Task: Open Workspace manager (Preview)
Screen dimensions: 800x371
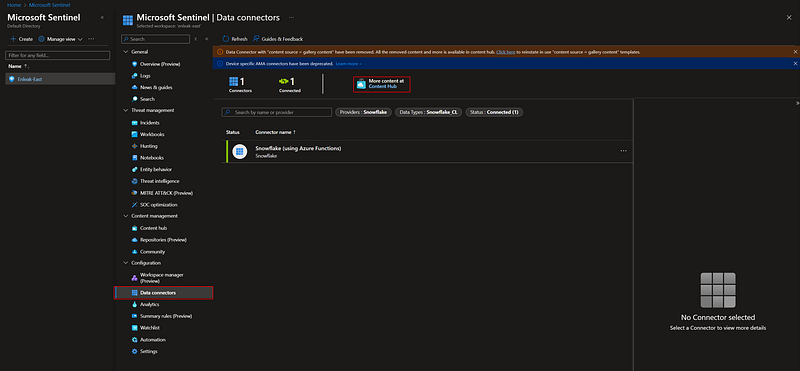Action: click(161, 278)
